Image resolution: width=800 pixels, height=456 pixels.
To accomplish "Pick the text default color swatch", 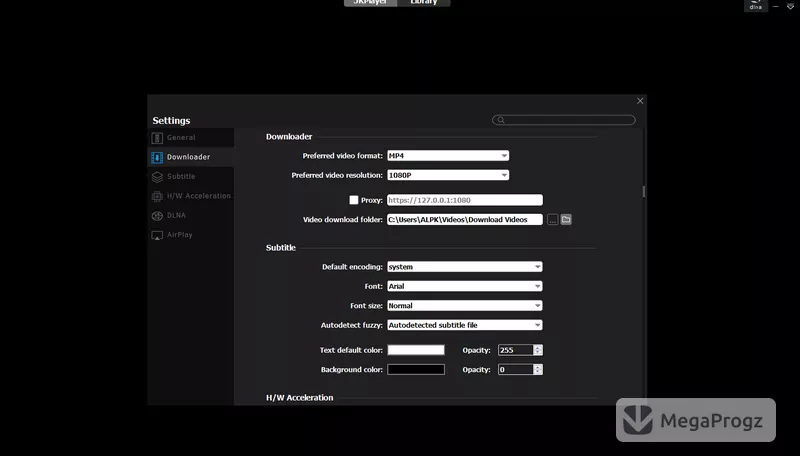I will pos(416,350).
